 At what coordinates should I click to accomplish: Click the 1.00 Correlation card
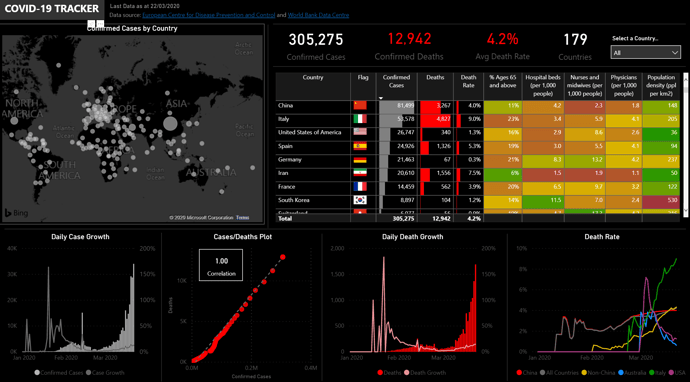(x=221, y=265)
